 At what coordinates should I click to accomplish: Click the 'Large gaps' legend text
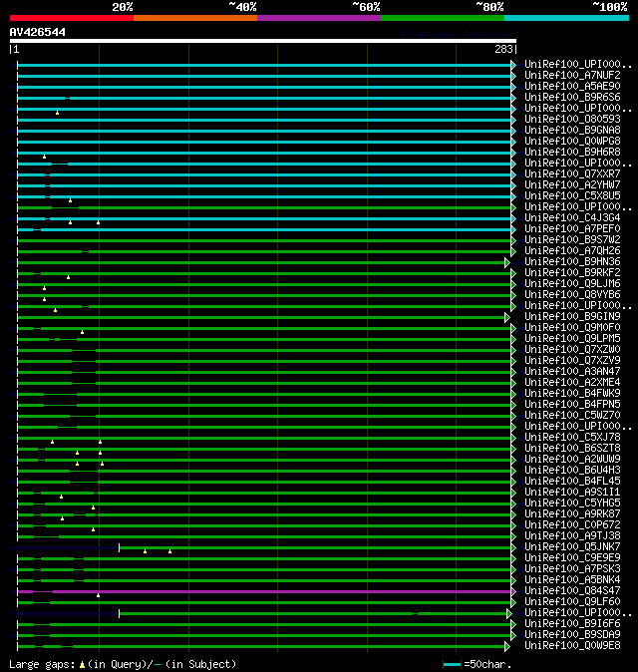point(42,664)
